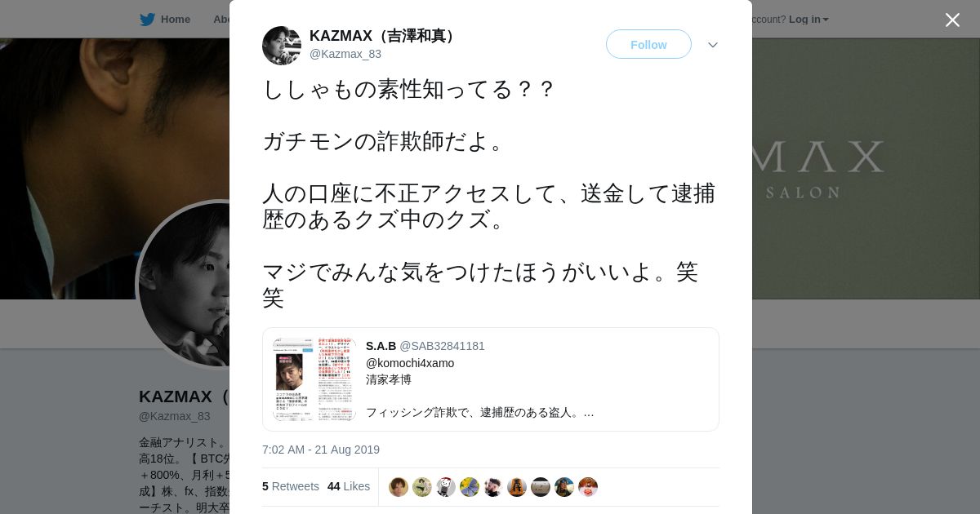Open the last liker's avatar in row
This screenshot has height=514, width=980.
588,487
